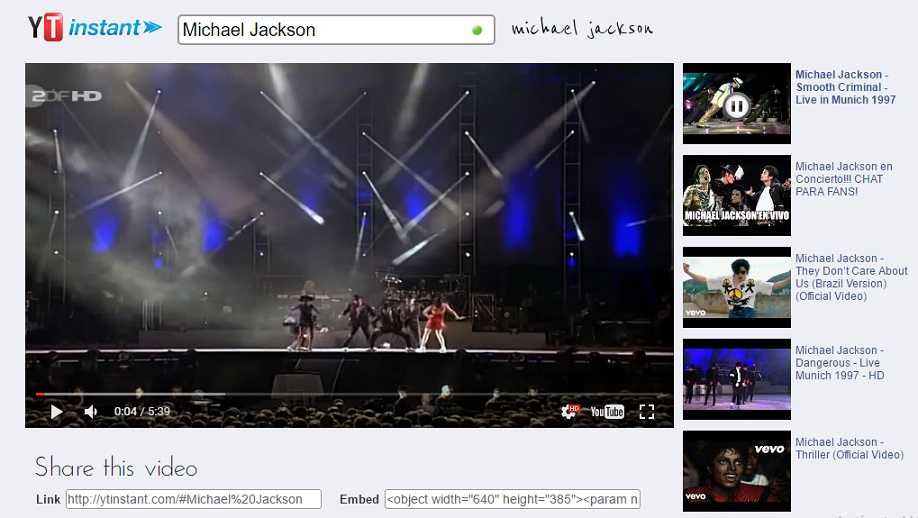Open the 'Thriller (Official Video)' link
This screenshot has width=918, height=518.
849,448
